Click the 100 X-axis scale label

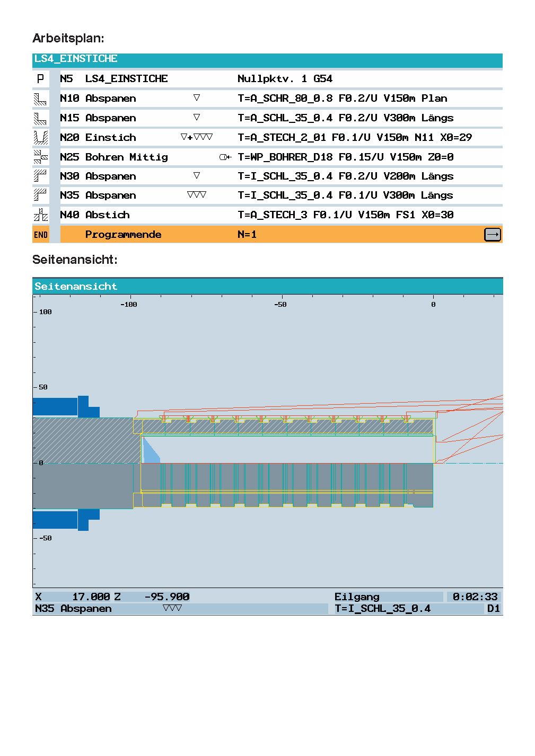point(46,312)
